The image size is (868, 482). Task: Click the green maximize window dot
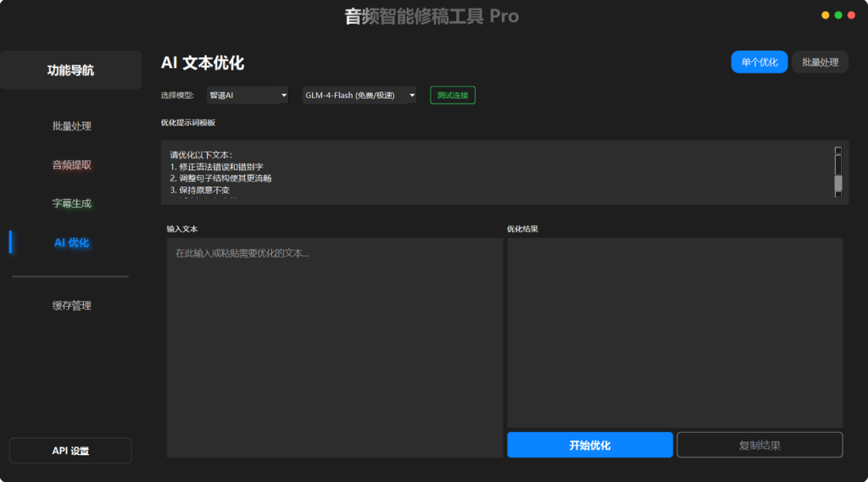click(838, 15)
